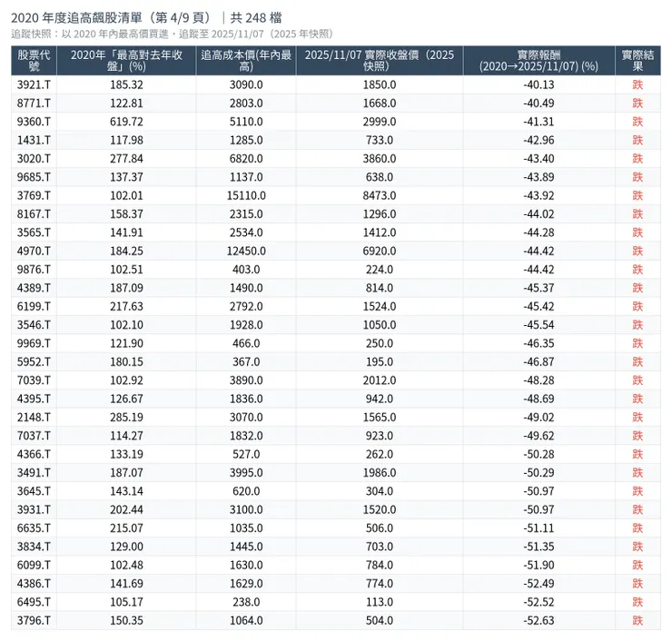
Task: Click stock code 3491.T
Action: pos(34,473)
